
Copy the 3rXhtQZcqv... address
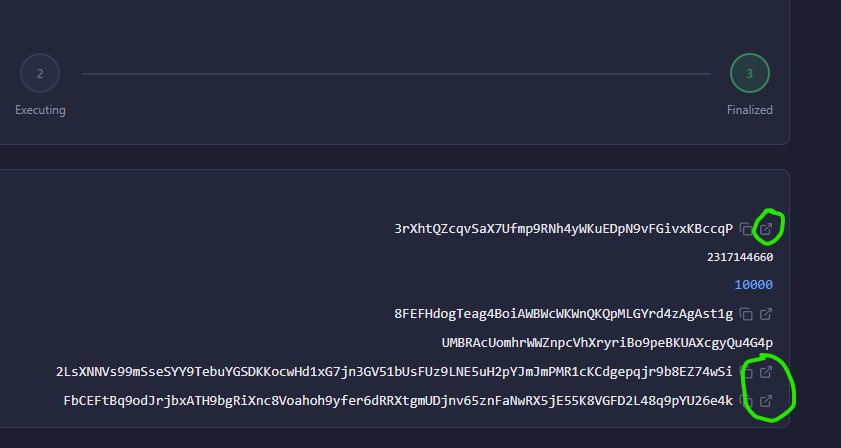point(746,229)
